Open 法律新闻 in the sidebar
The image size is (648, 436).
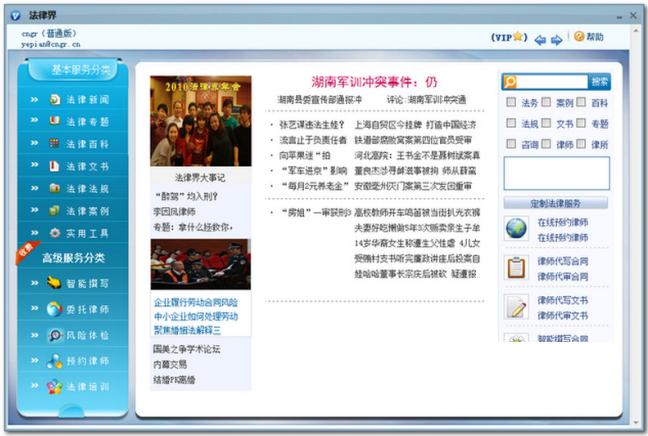point(87,100)
